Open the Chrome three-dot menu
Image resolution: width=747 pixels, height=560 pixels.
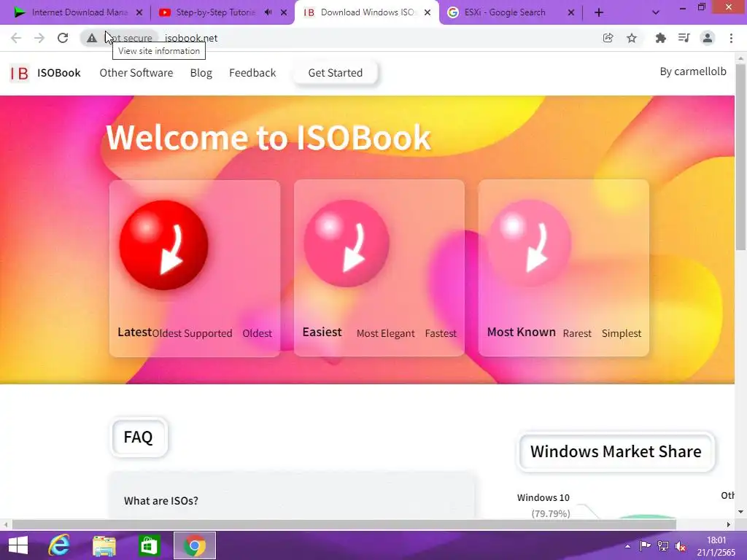(731, 38)
